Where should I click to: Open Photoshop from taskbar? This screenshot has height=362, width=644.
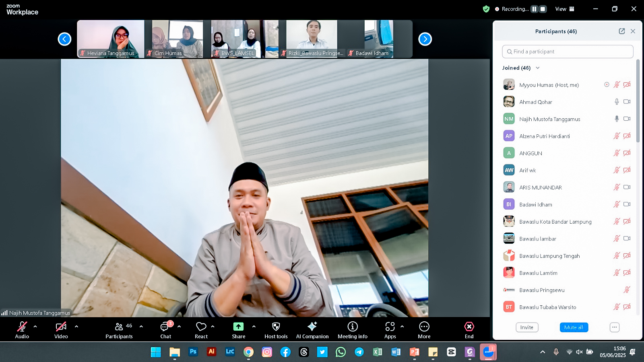(x=193, y=352)
